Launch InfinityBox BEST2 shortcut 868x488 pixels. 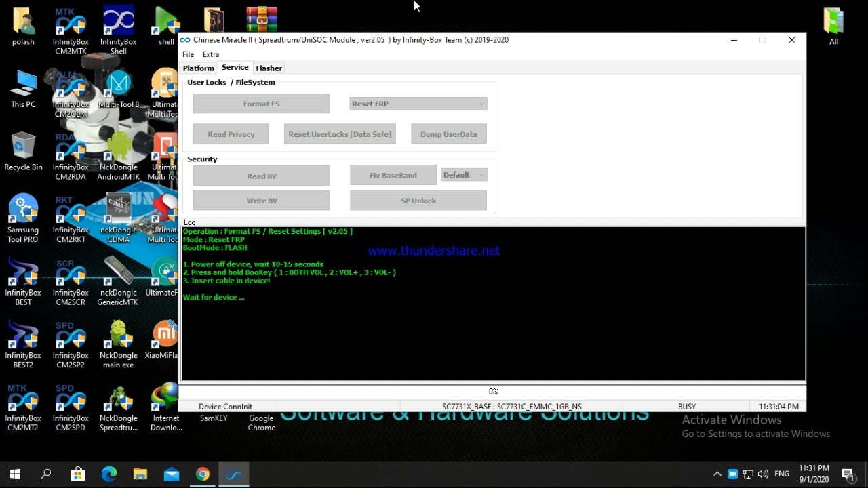click(23, 344)
